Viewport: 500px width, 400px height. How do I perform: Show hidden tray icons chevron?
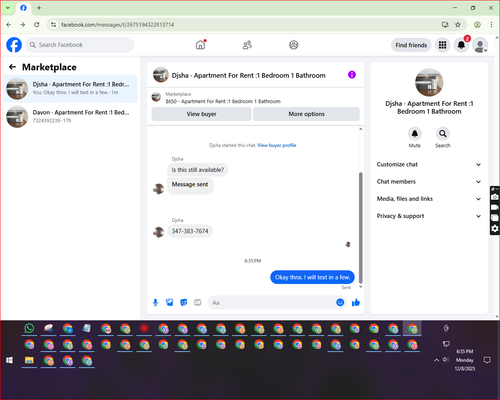436,360
